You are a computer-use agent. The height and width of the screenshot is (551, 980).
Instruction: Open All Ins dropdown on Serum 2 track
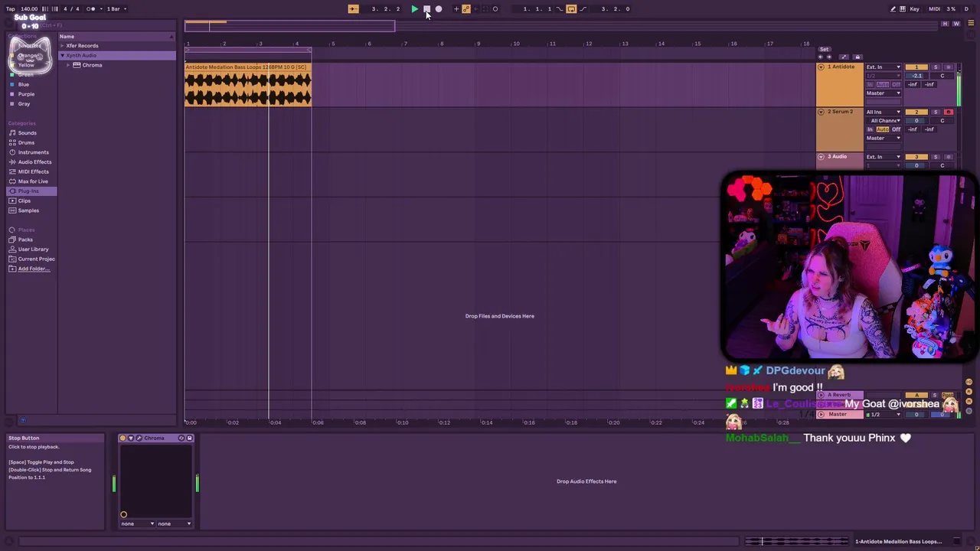pyautogui.click(x=884, y=112)
